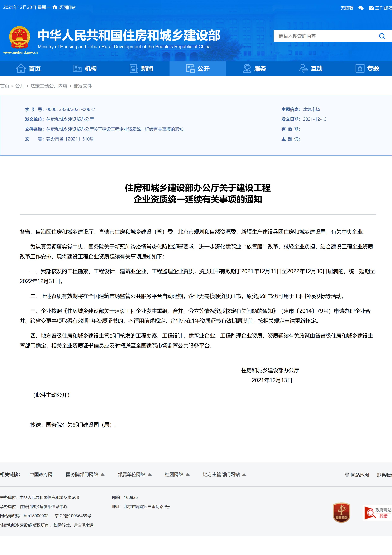This screenshot has height=555, width=392.
Task: Click the 无障碍 accessibility link
Action: pos(347,8)
